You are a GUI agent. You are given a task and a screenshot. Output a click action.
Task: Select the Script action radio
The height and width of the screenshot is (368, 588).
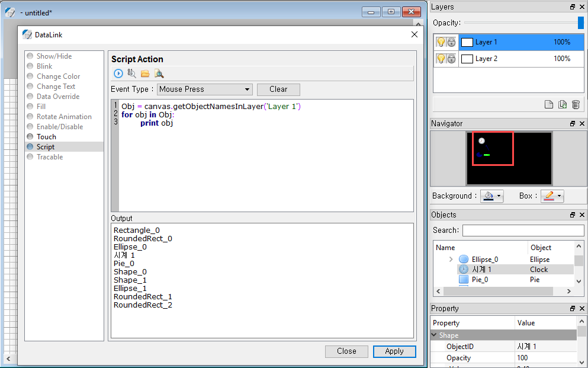click(30, 147)
